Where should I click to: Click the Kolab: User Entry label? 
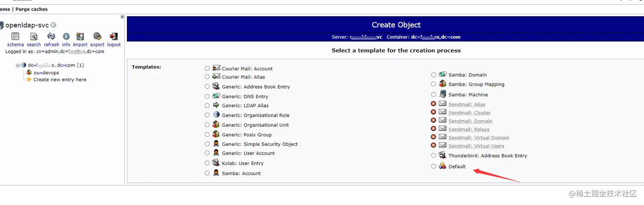[x=243, y=163]
